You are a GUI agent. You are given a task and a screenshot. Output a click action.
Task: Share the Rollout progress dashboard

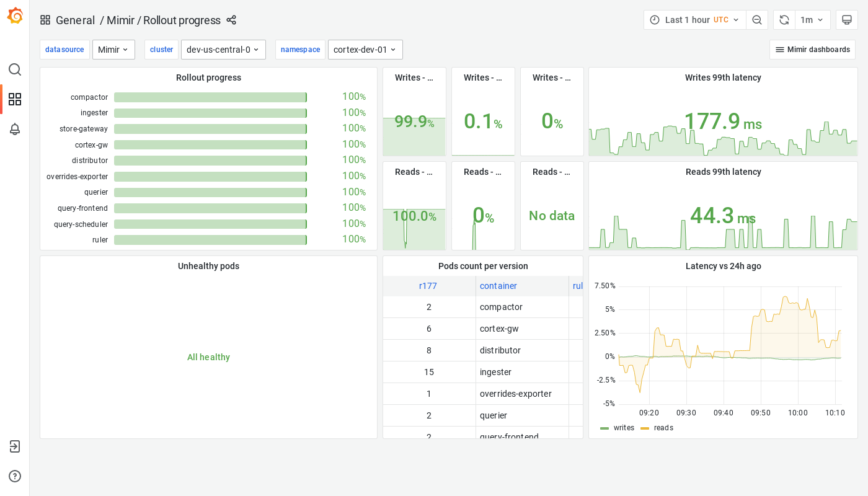point(231,20)
